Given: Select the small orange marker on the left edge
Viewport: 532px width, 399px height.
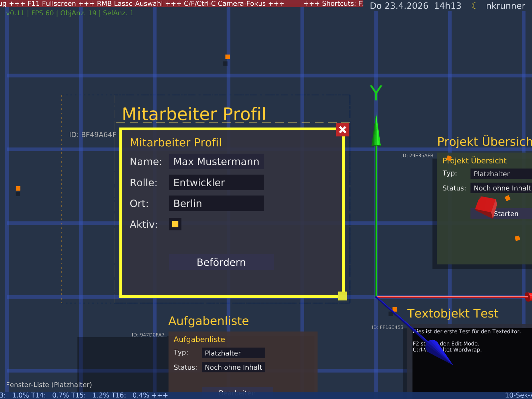Looking at the screenshot, I should pyautogui.click(x=18, y=189).
